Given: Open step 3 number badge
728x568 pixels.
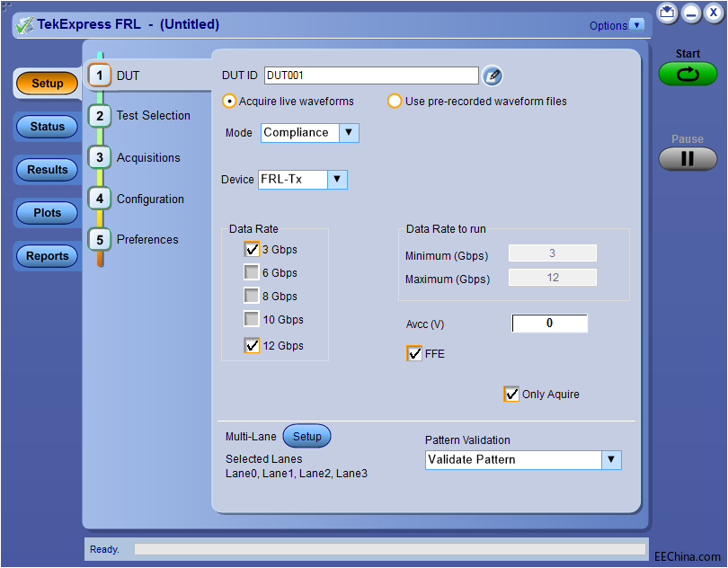Looking at the screenshot, I should point(100,157).
